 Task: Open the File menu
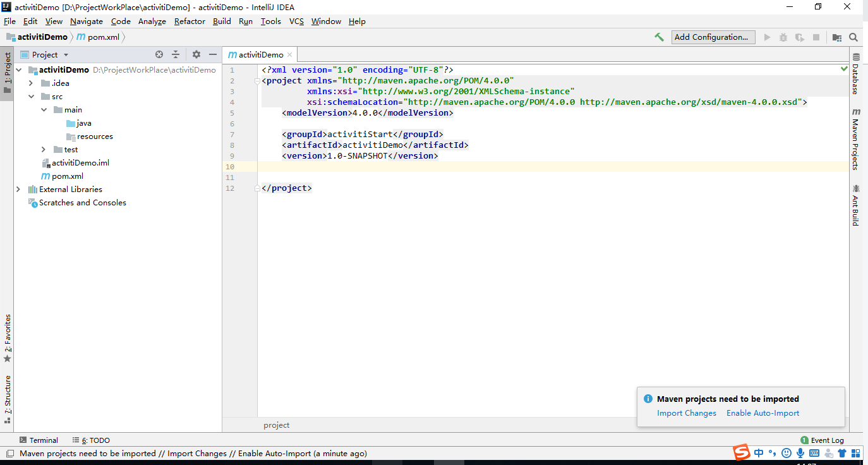click(9, 21)
